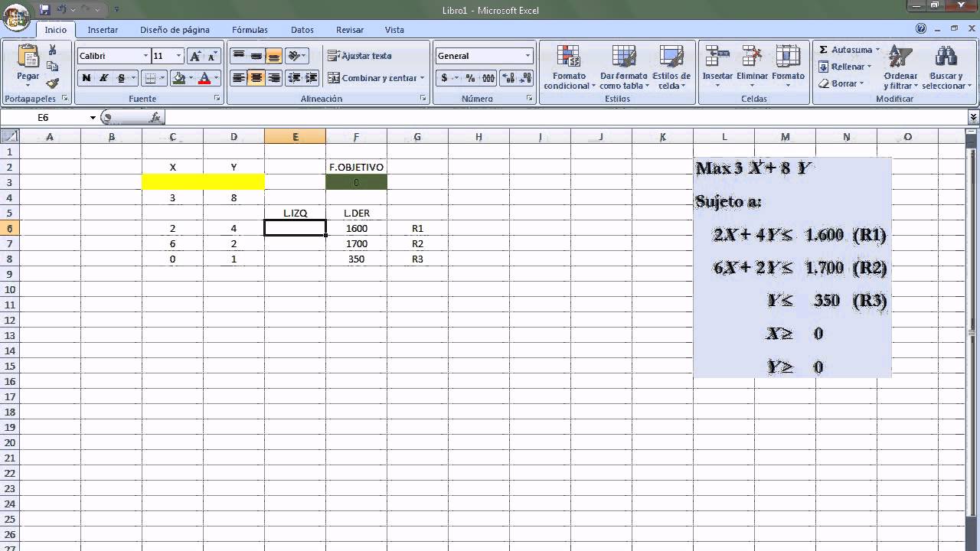Switch to the Diseño de página tab

click(x=175, y=30)
